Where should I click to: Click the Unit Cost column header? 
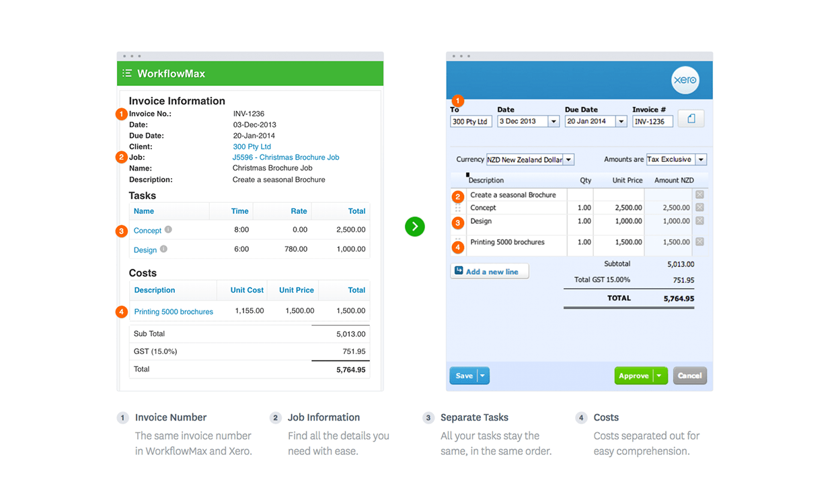[247, 290]
